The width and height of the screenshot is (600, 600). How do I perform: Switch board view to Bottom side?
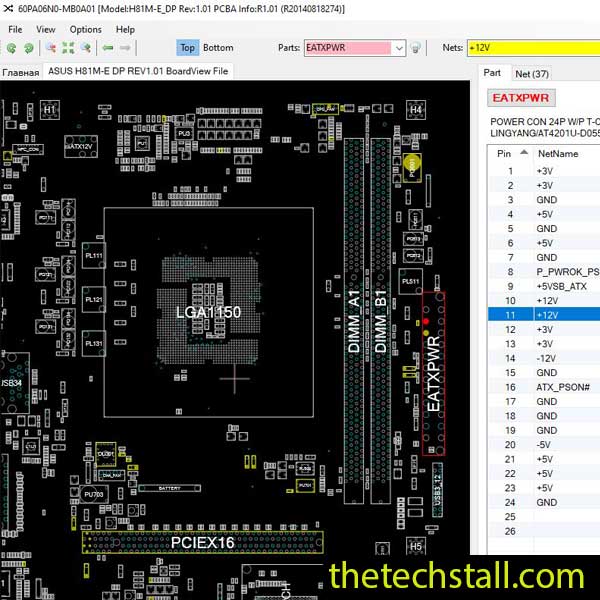(x=218, y=47)
